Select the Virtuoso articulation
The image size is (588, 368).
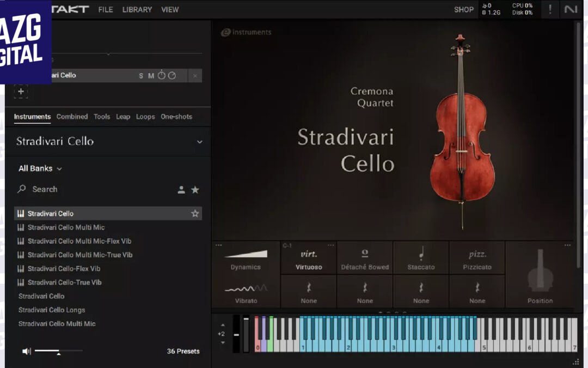tap(309, 258)
